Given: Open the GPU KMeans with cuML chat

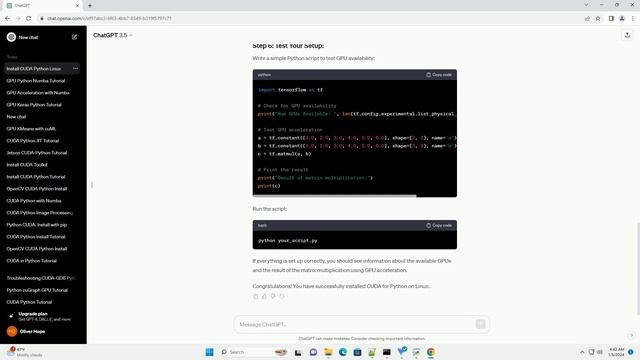Looking at the screenshot, I should pyautogui.click(x=31, y=129).
